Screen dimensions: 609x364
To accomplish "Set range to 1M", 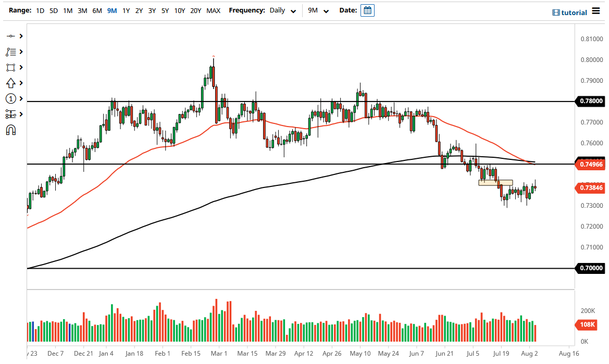I will pos(68,10).
